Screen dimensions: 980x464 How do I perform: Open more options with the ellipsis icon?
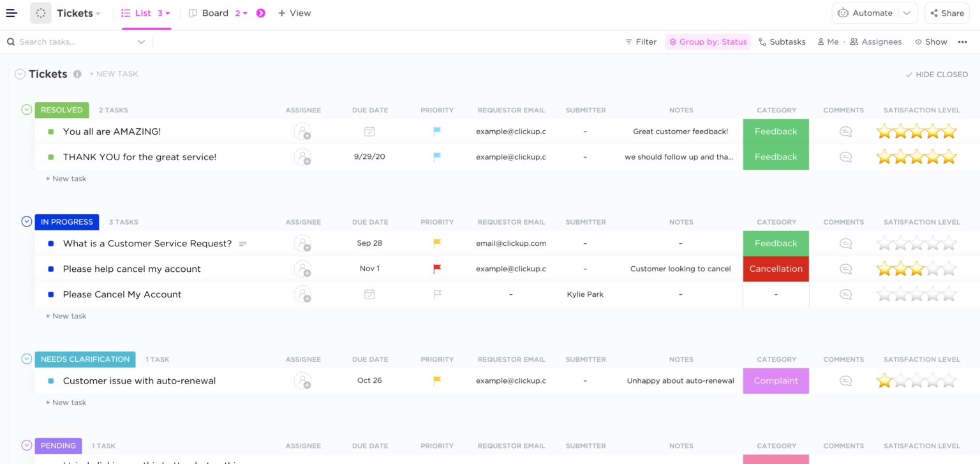click(963, 41)
